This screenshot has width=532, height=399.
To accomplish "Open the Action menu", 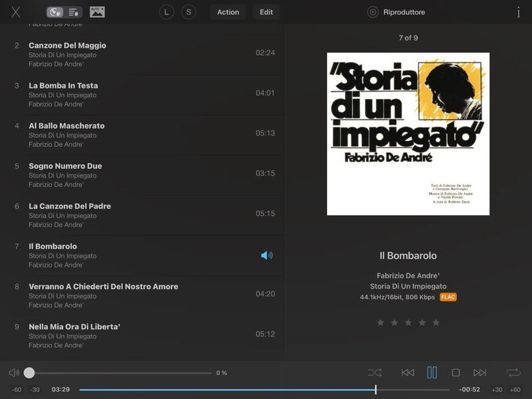I will pyautogui.click(x=228, y=12).
